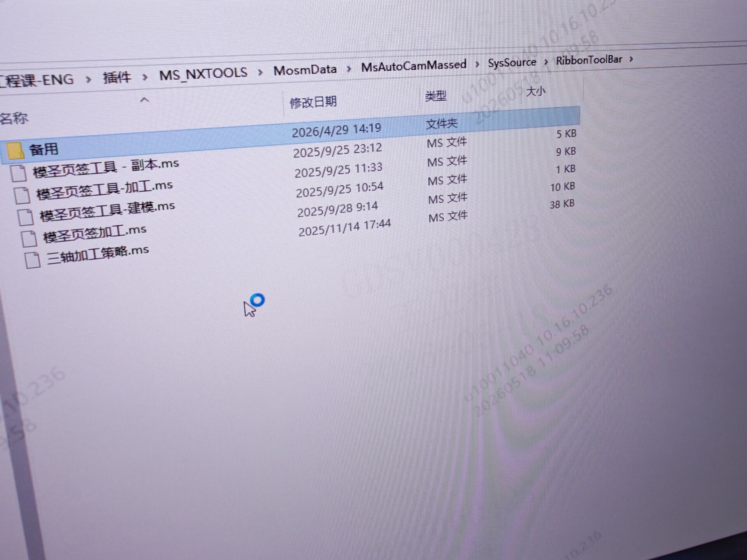Click date 2025/11/14 17:44 cell

tap(345, 228)
